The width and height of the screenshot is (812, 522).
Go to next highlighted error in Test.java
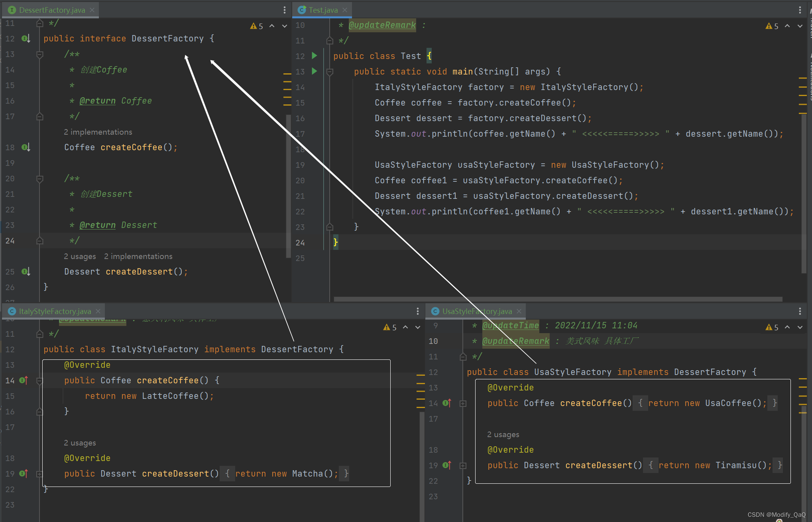point(800,26)
